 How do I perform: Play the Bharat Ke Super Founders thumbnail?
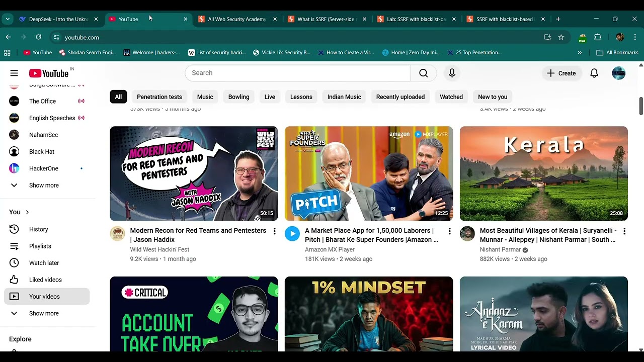point(369,173)
